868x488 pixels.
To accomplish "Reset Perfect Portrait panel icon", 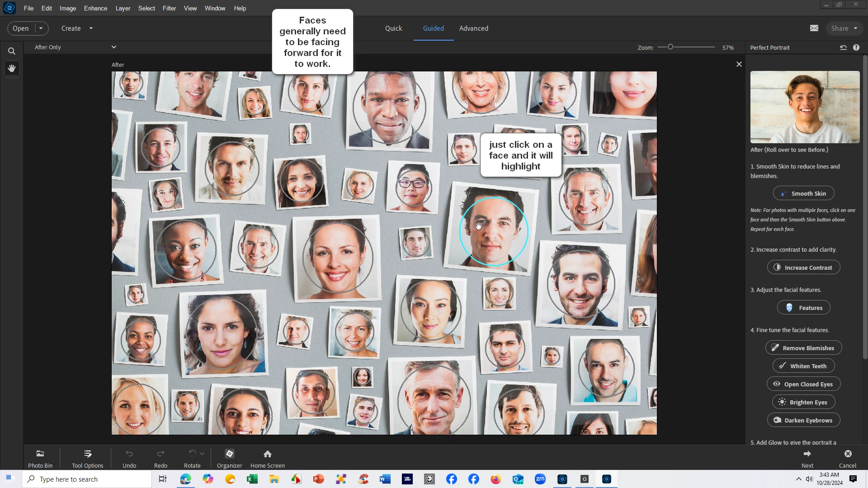I will click(843, 47).
